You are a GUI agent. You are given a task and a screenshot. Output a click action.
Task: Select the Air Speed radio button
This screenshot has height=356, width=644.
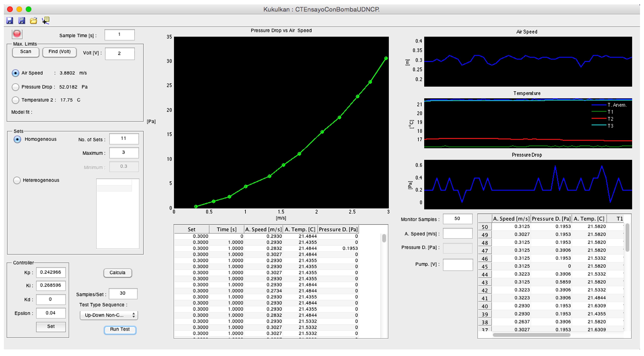(x=16, y=73)
